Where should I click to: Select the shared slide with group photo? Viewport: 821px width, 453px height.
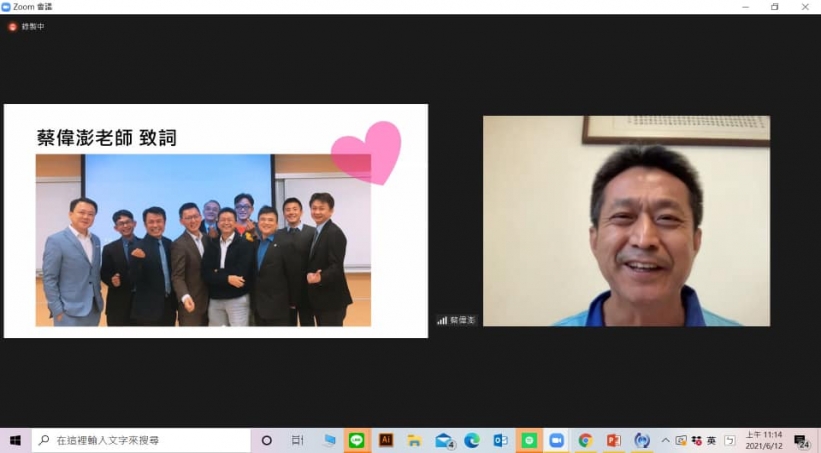point(215,221)
